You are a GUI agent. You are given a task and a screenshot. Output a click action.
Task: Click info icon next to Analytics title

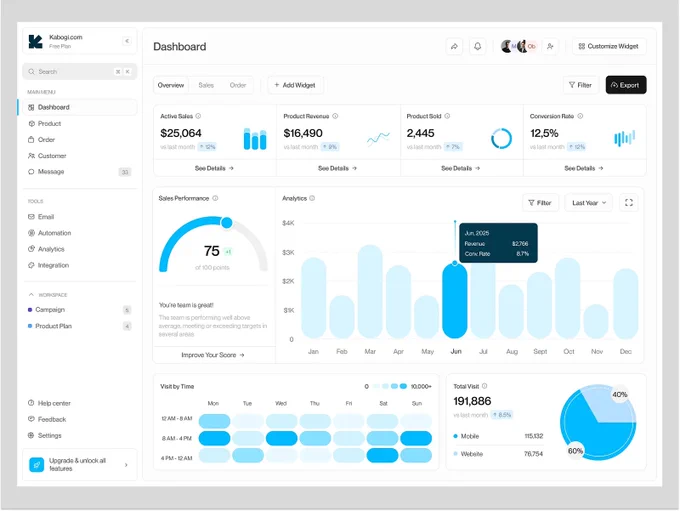click(312, 198)
